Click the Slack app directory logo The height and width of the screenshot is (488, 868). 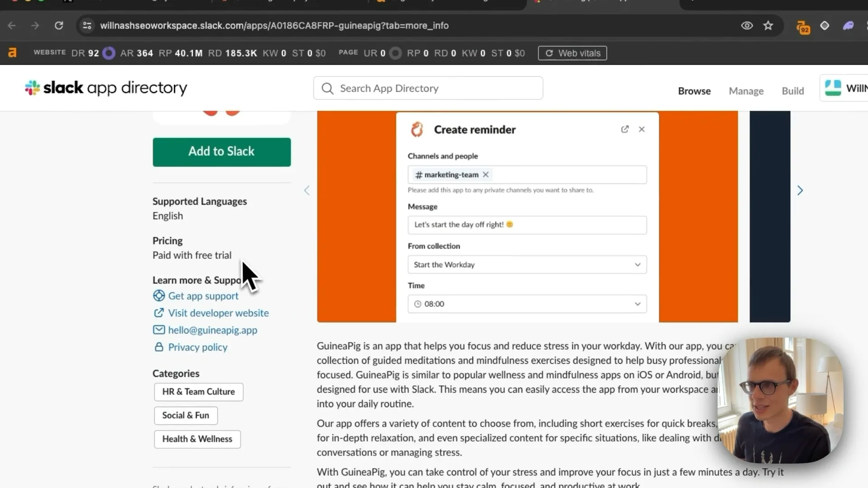(x=106, y=88)
